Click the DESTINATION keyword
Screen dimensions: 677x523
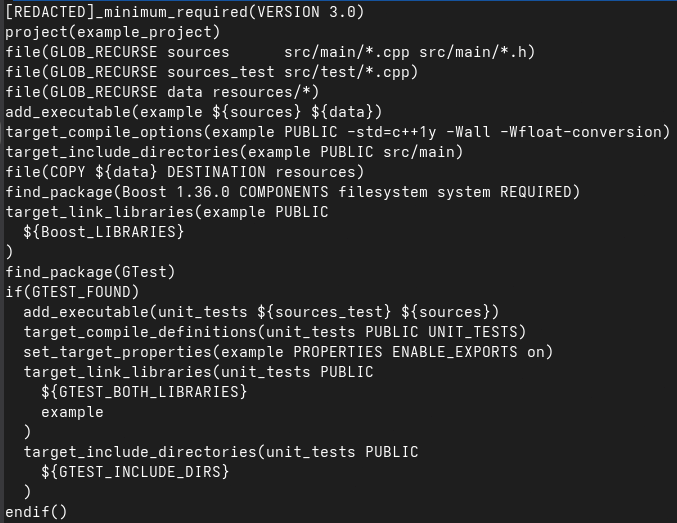216,172
